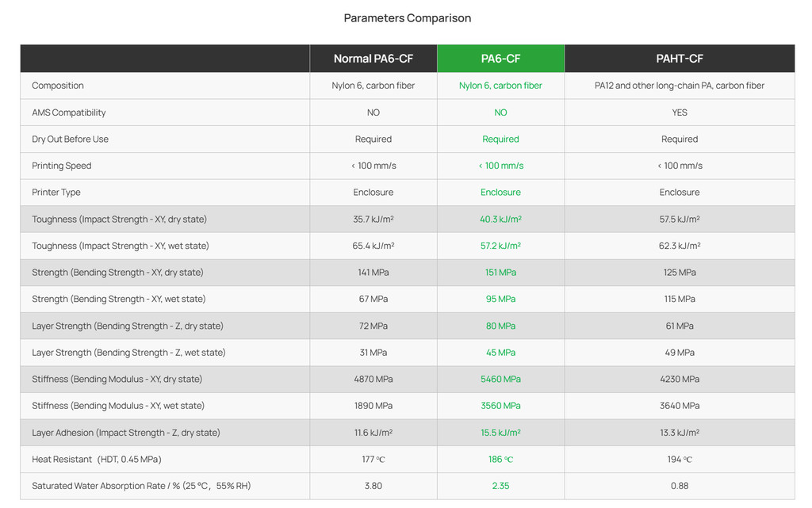Click the 11.6 kJ/m² layer adhesion value
This screenshot has height=508, width=812.
pyautogui.click(x=373, y=433)
